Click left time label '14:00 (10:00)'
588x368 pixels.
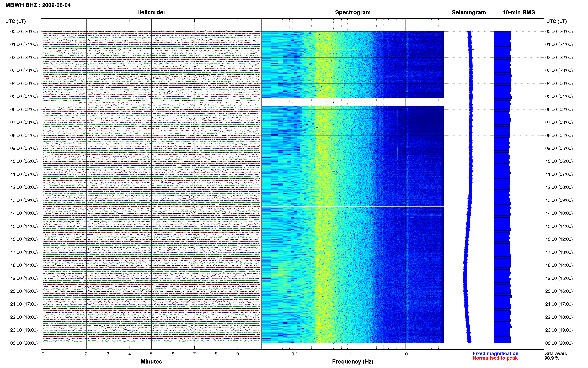(24, 213)
